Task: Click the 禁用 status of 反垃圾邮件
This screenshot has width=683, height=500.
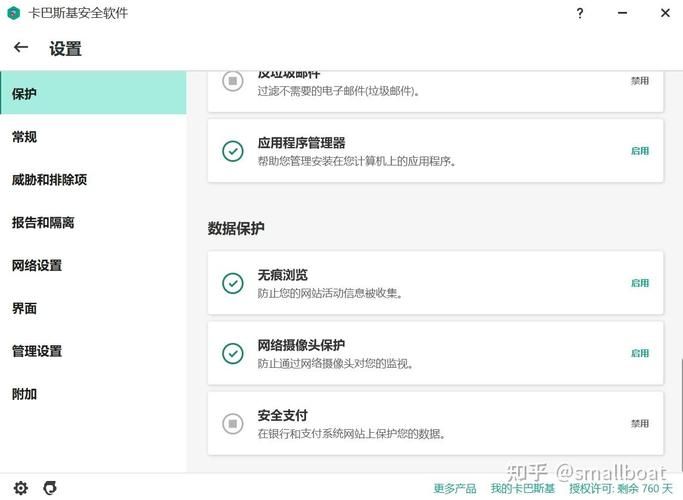Action: point(640,81)
